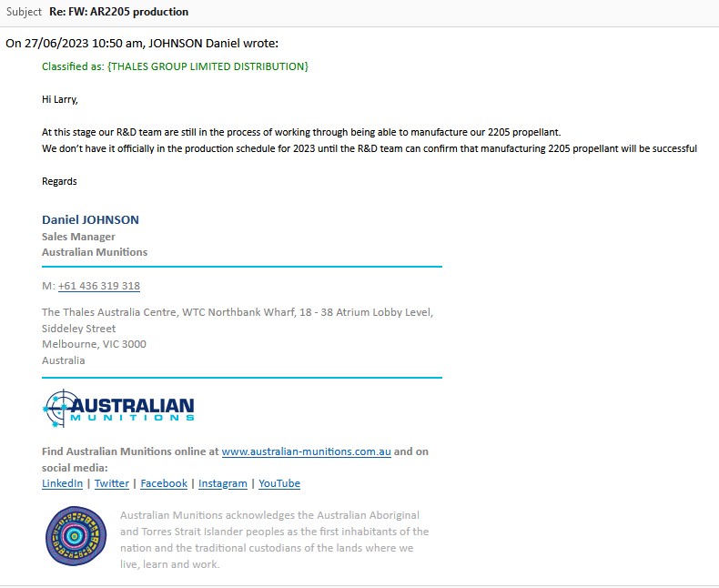Click the 'Melbourne, VIC 3000' address line
The width and height of the screenshot is (719, 588).
(94, 344)
